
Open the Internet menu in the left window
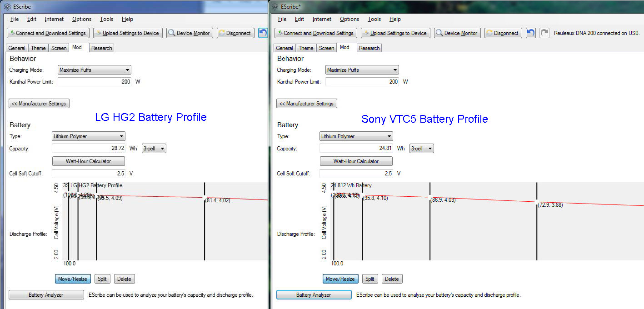click(x=54, y=19)
